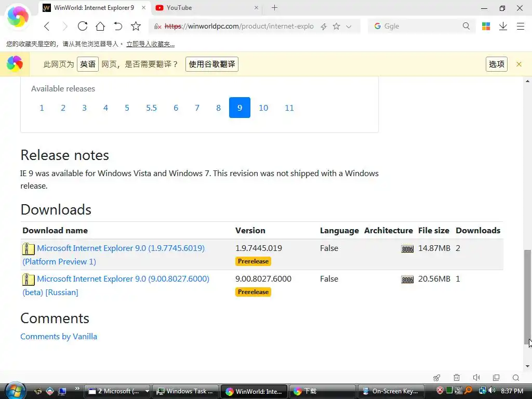532x399 pixels.
Task: Close the WinWorld tab
Action: point(144,7)
